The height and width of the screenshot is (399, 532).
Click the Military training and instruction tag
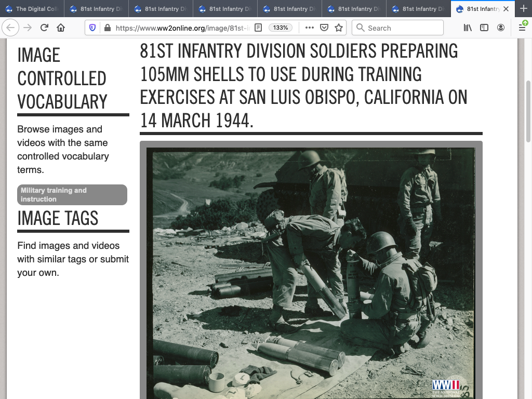click(x=72, y=195)
